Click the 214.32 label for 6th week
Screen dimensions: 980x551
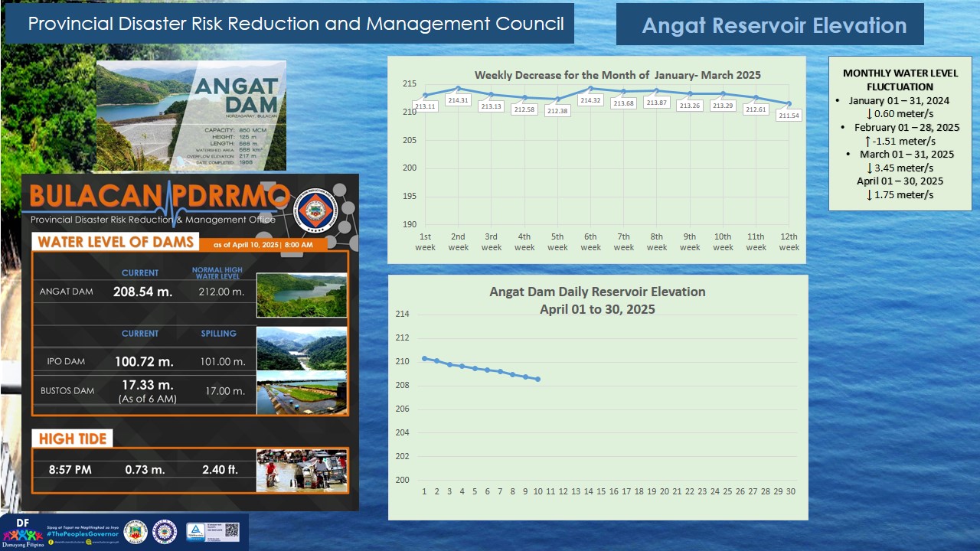pos(590,100)
